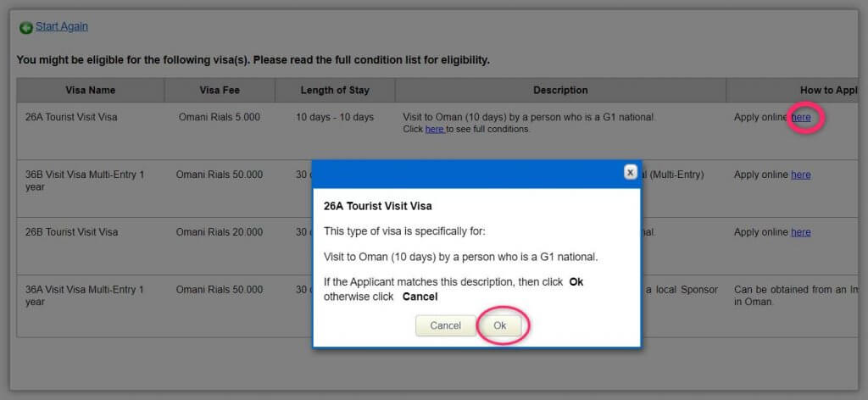Click the circled 'here' link for 26A visa
The height and width of the screenshot is (400, 868).
tap(801, 118)
